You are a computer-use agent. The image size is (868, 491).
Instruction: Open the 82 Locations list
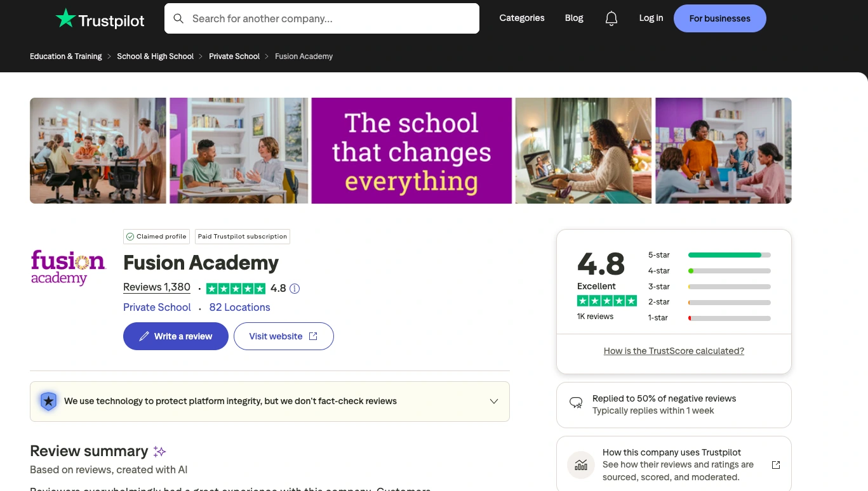point(239,307)
